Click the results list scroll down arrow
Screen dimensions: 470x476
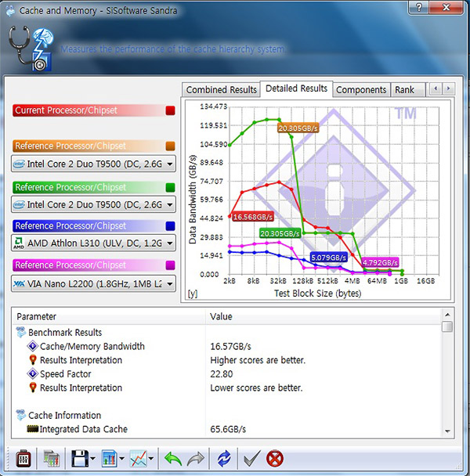(x=447, y=431)
